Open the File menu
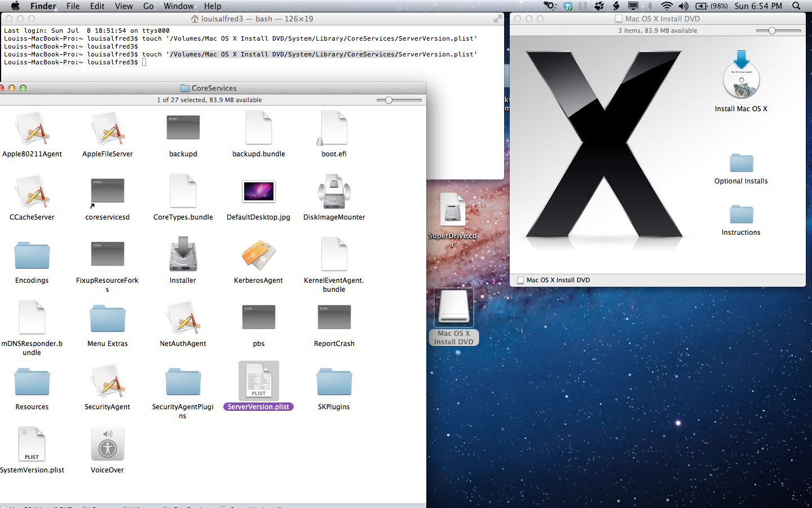Viewport: 812px width, 508px height. [73, 6]
